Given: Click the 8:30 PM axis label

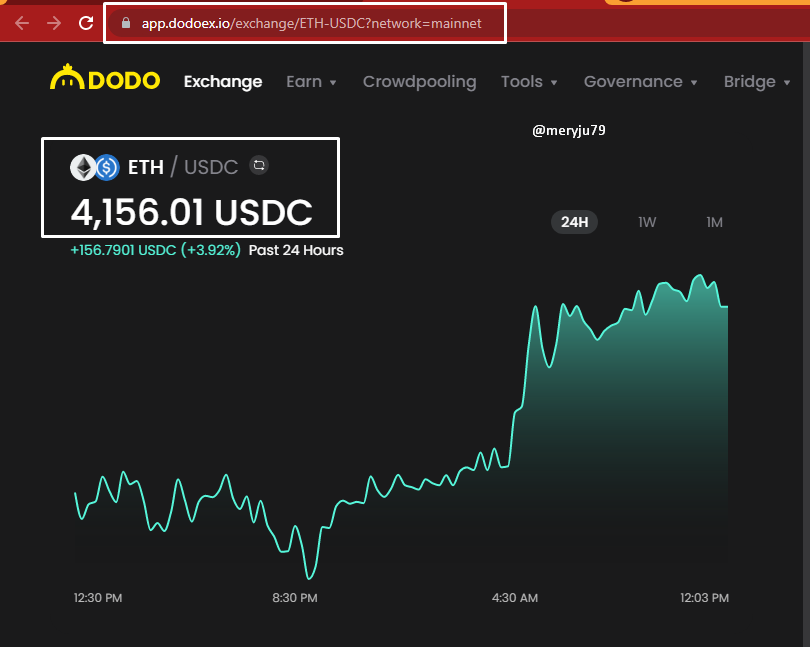Looking at the screenshot, I should [x=295, y=598].
